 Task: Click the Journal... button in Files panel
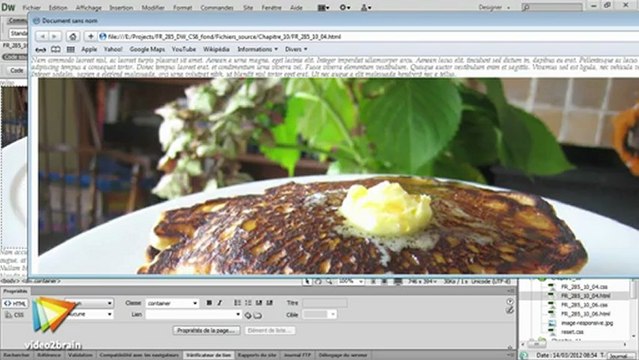point(622,356)
